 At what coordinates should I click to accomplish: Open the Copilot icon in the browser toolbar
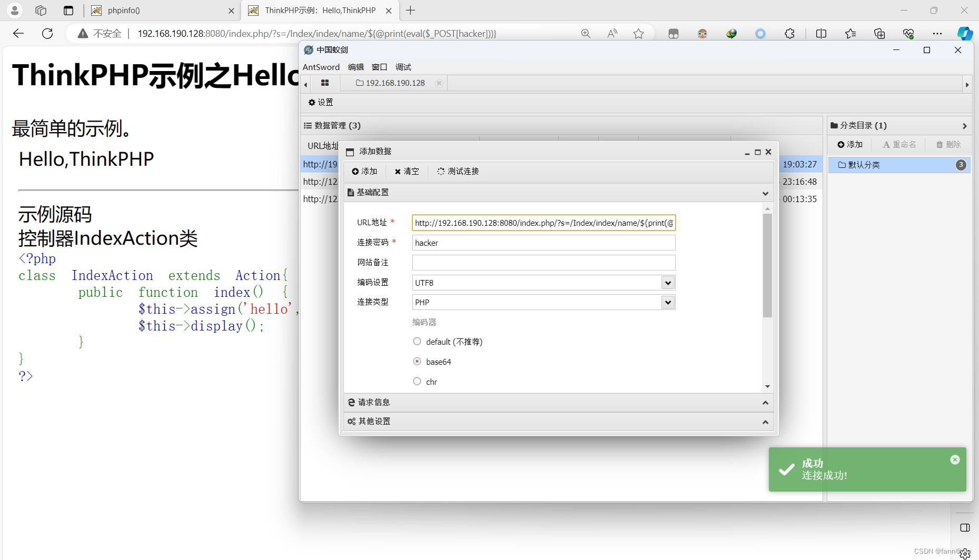click(x=965, y=34)
